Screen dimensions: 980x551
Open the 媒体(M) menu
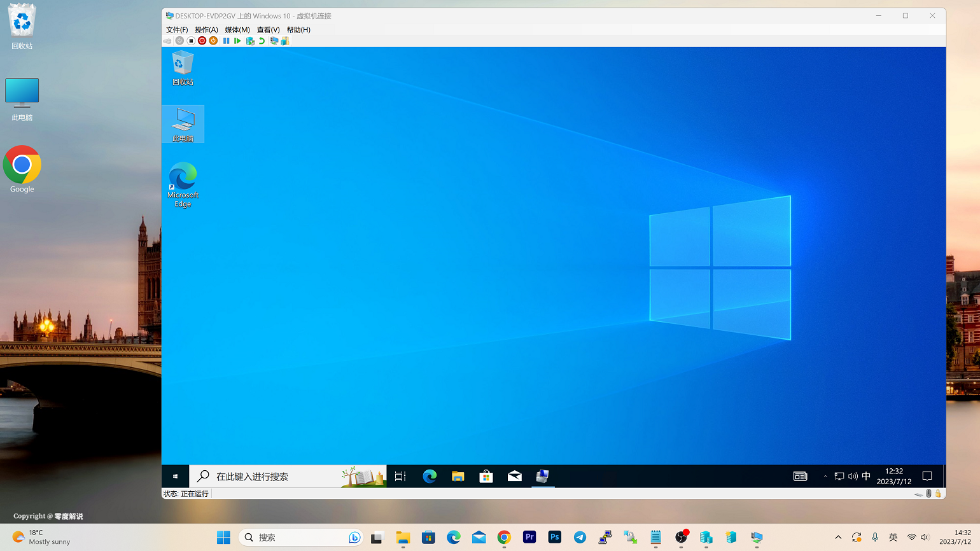coord(237,29)
